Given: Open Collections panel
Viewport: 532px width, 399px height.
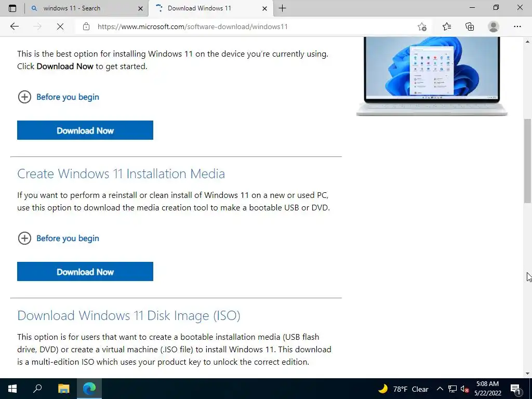Looking at the screenshot, I should point(470,26).
